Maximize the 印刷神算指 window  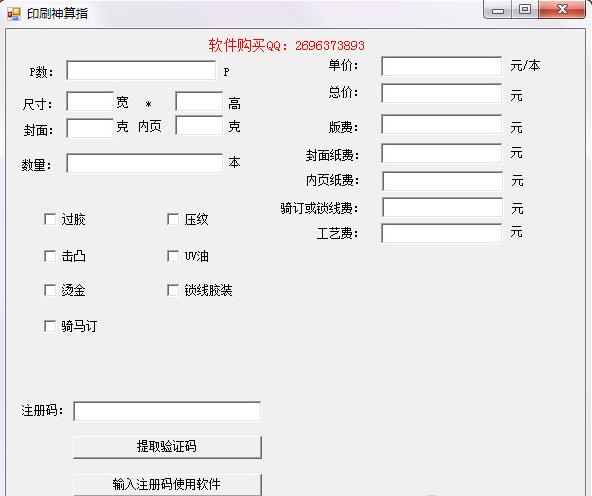pyautogui.click(x=525, y=9)
